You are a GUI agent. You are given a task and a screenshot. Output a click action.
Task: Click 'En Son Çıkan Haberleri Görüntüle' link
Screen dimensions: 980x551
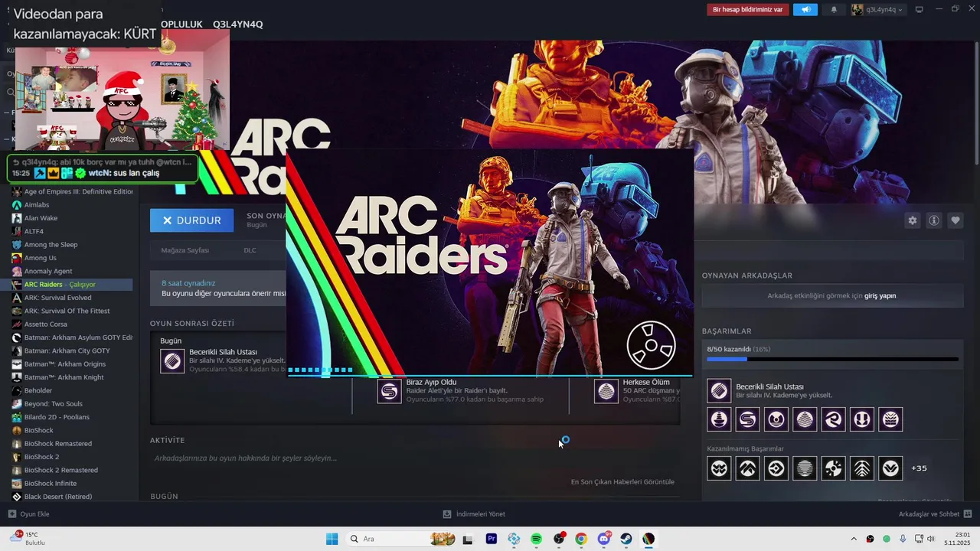(x=622, y=482)
